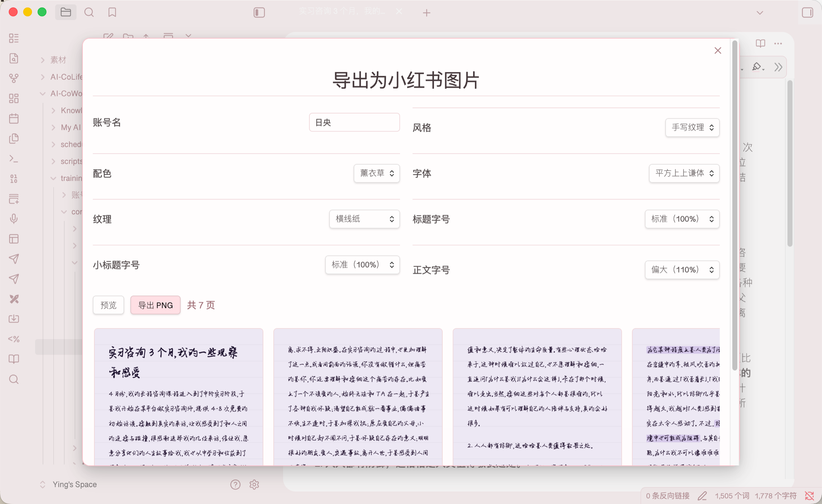Expand the 素材 folder
The image size is (822, 504).
tap(42, 60)
